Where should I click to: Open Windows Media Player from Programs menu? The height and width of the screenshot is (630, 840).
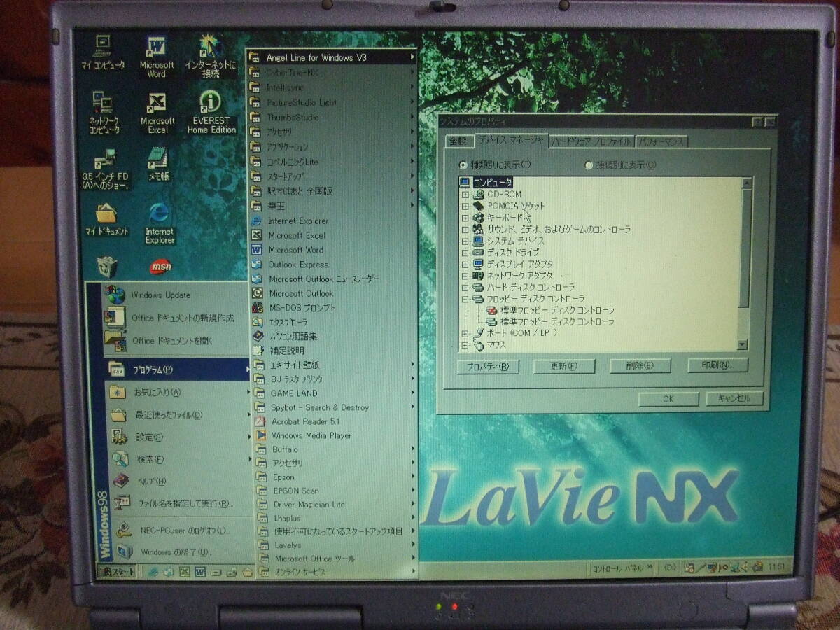pos(311,435)
